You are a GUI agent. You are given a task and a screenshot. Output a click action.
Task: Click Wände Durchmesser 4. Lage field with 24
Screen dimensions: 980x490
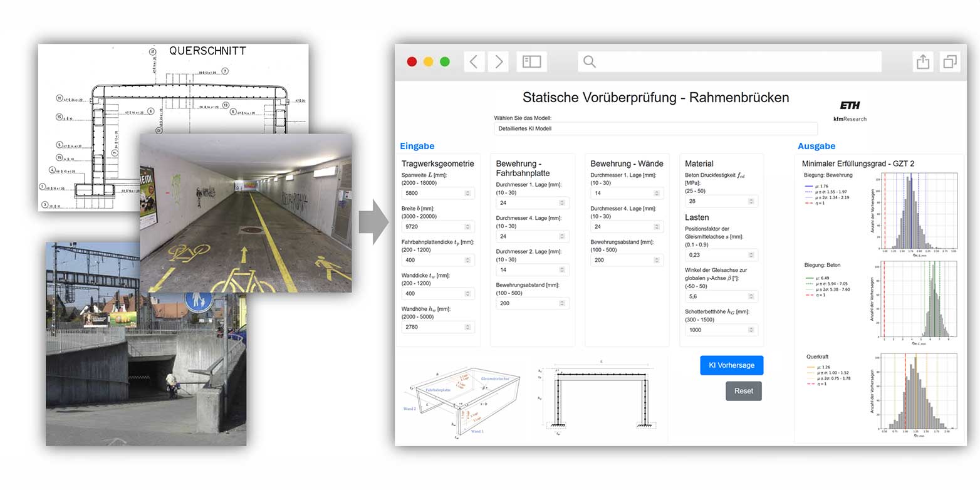tap(627, 227)
